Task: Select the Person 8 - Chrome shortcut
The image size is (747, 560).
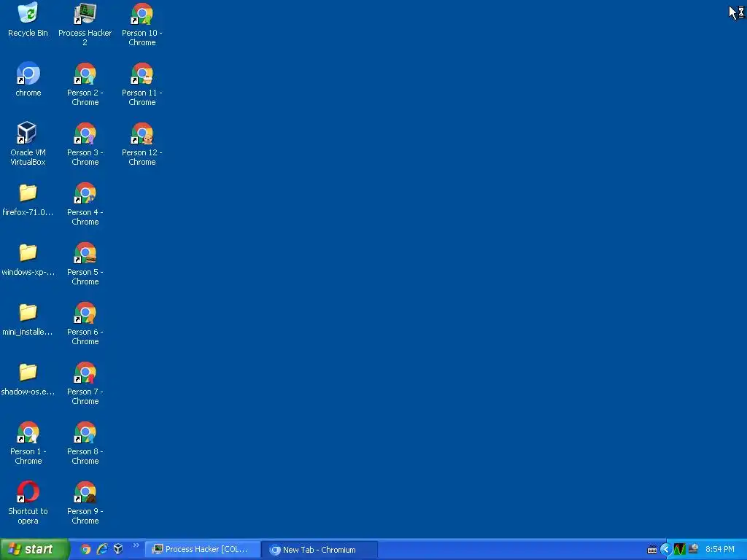Action: 85,443
